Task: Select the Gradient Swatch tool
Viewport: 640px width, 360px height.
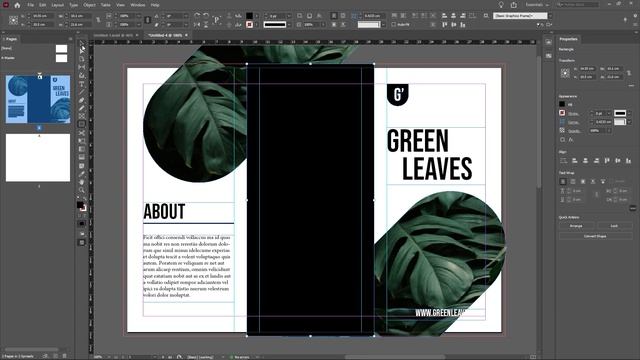Action: (x=82, y=149)
